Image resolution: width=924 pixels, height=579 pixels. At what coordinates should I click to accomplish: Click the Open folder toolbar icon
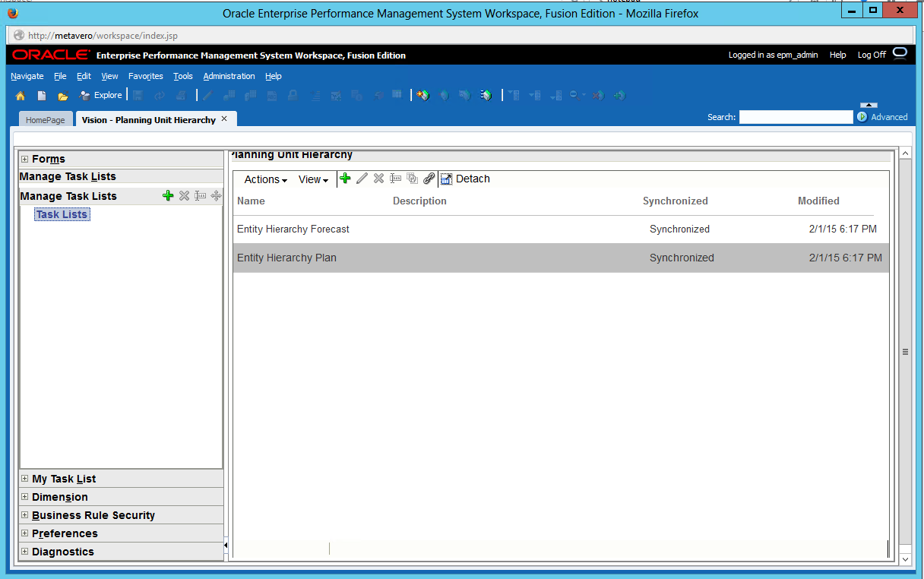(63, 96)
